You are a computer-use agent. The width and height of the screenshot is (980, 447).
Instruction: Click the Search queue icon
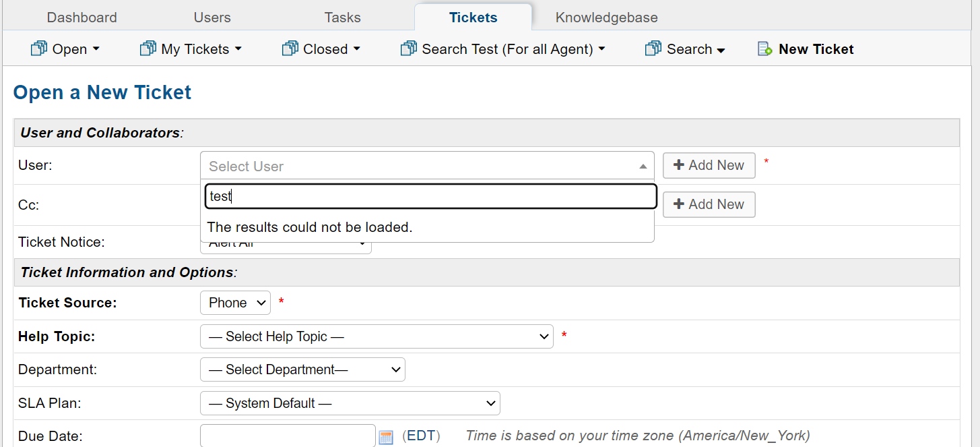(x=653, y=49)
